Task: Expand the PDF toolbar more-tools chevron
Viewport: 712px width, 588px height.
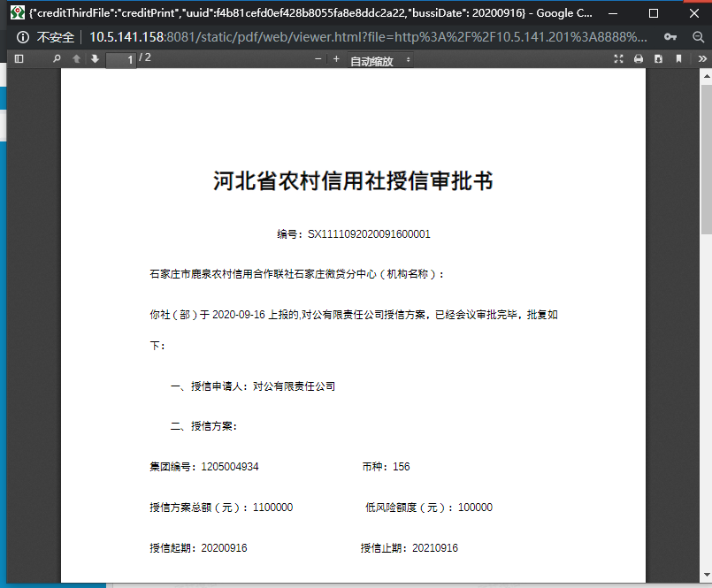Action: (x=702, y=58)
